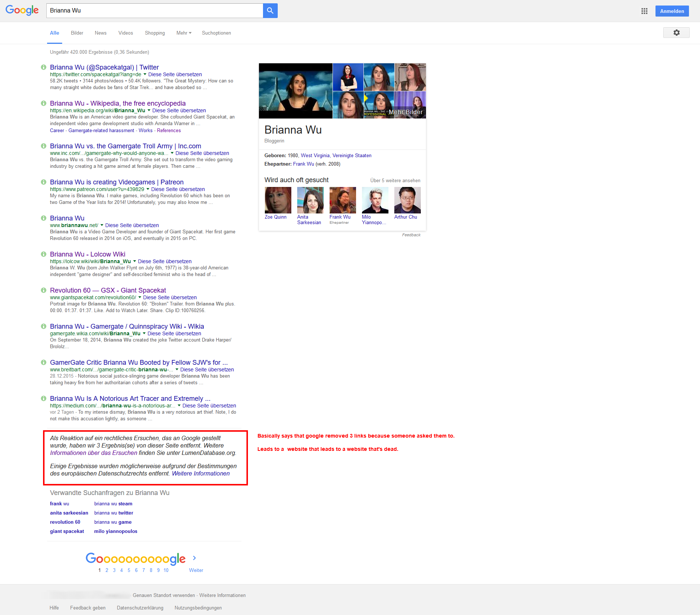
Task: Open Gamergate-related harassment sitelink
Action: pos(101,131)
